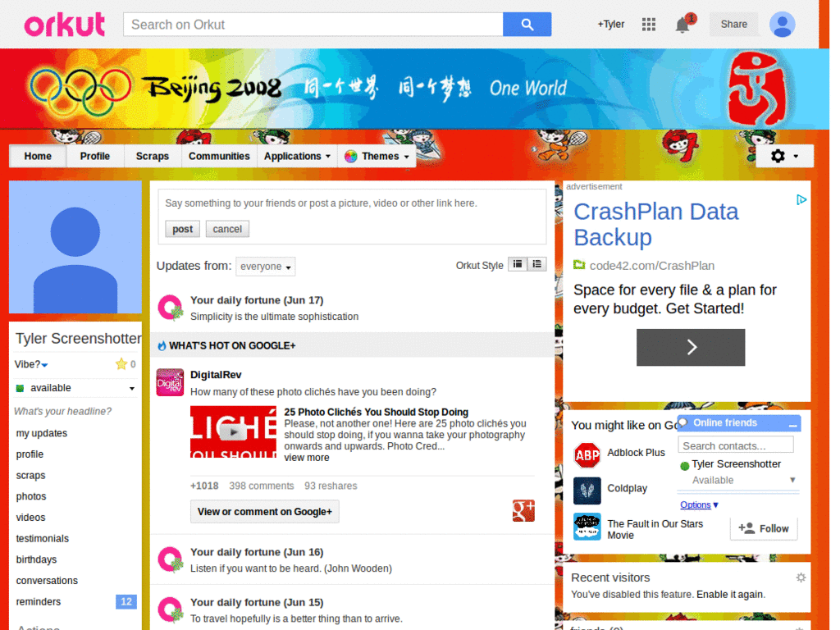The width and height of the screenshot is (840, 630).
Task: Switch to Orkut Style list view
Action: [536, 264]
